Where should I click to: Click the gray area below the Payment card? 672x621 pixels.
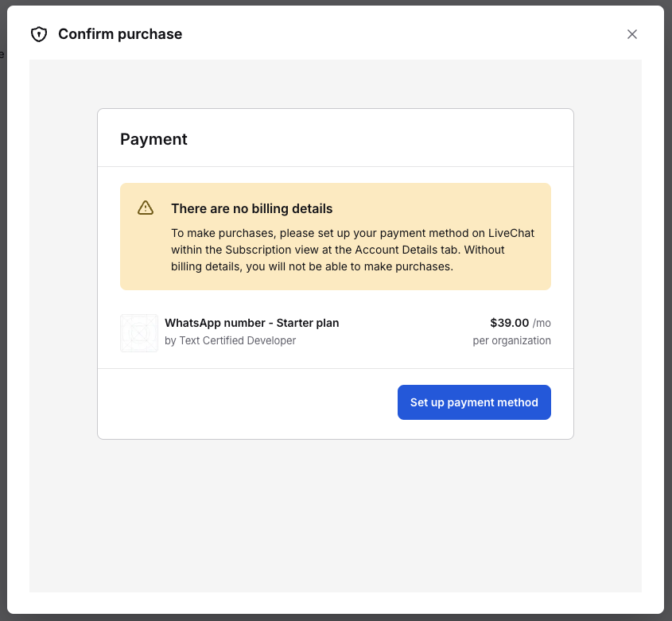click(x=334, y=517)
